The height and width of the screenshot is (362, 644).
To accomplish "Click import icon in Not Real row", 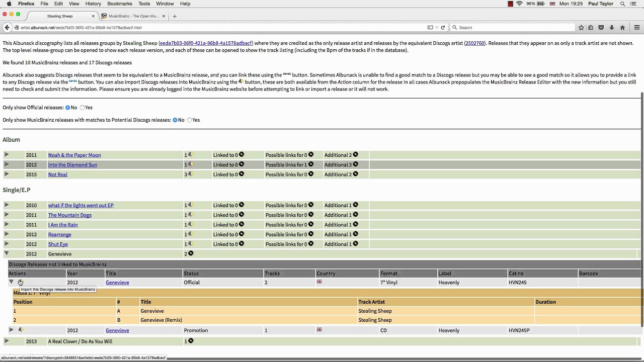I will tap(191, 174).
